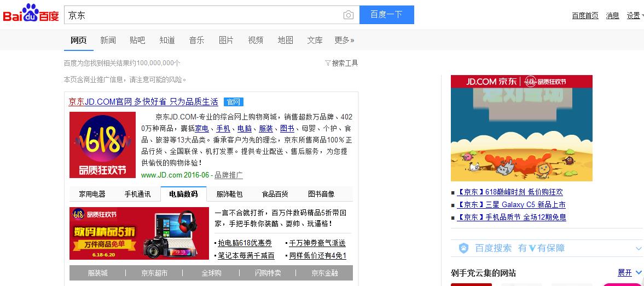Expand the 百度搜索 有V有保障 chevron

[x=639, y=249]
